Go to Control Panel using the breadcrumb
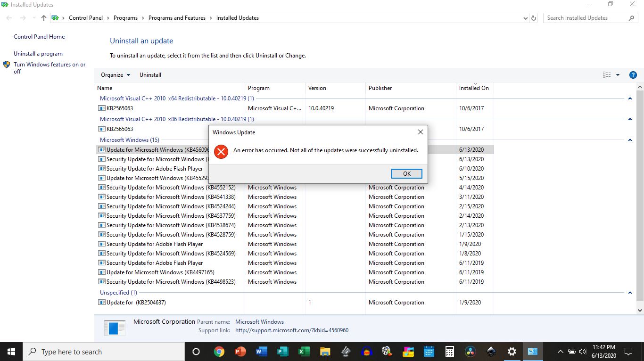644x361 pixels. click(x=86, y=18)
